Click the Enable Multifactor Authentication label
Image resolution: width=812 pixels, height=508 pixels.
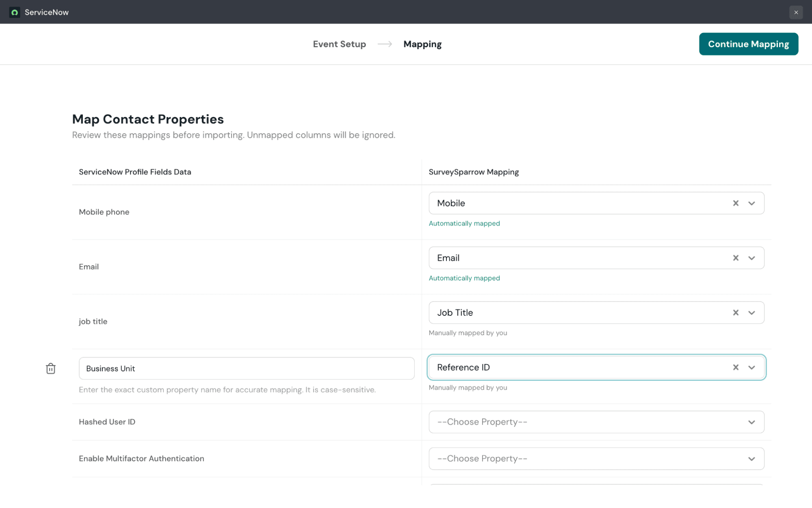point(141,458)
